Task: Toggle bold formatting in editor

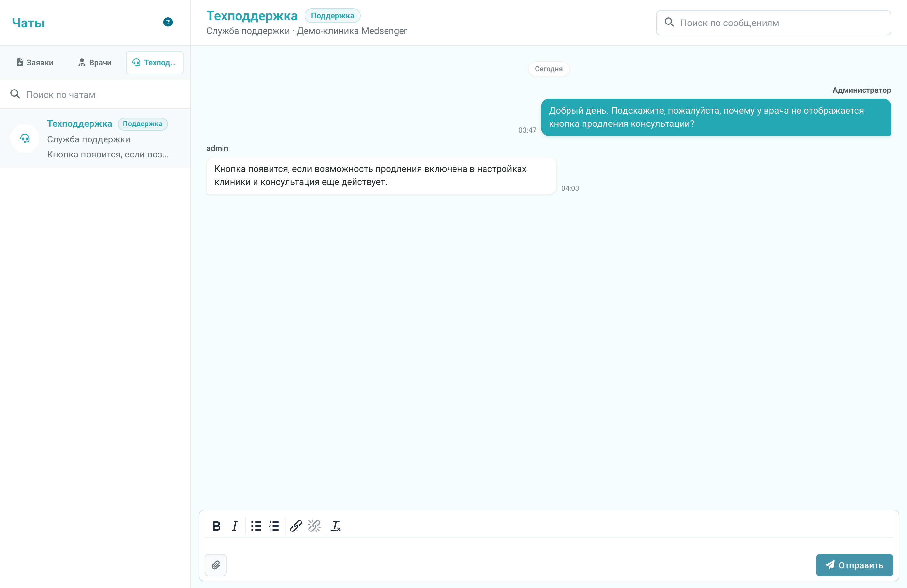Action: pyautogui.click(x=216, y=526)
